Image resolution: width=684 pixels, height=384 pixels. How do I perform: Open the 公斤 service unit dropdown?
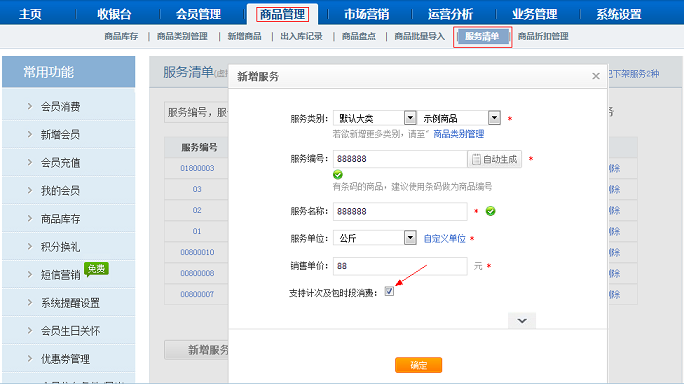(x=410, y=238)
